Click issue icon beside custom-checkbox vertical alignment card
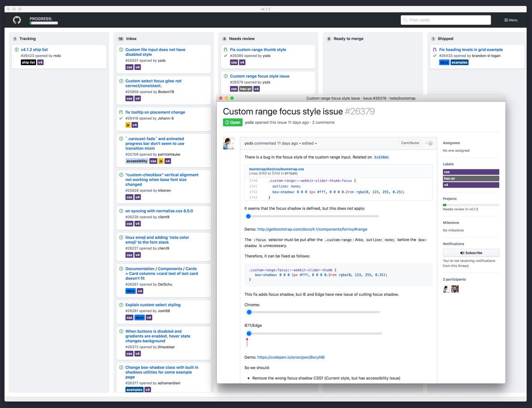The height and width of the screenshot is (408, 532). tap(121, 175)
